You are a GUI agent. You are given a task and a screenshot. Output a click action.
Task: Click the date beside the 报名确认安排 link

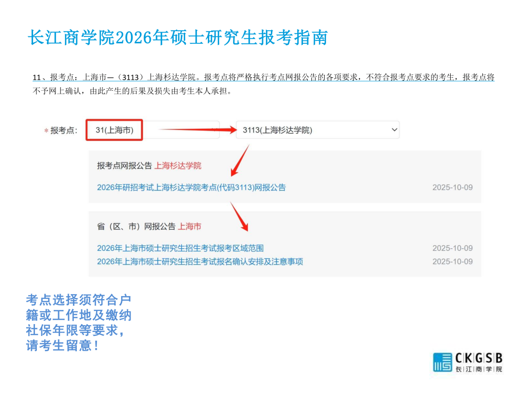tap(452, 262)
